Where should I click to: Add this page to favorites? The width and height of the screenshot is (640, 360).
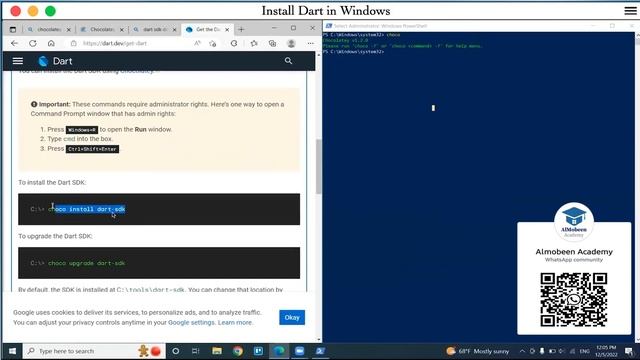coord(213,43)
